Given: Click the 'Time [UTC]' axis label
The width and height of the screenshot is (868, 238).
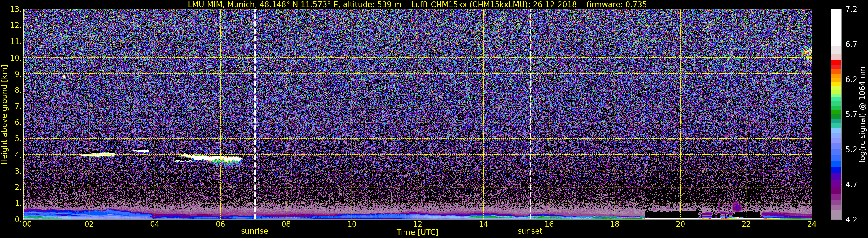Looking at the screenshot, I should click(x=417, y=232).
